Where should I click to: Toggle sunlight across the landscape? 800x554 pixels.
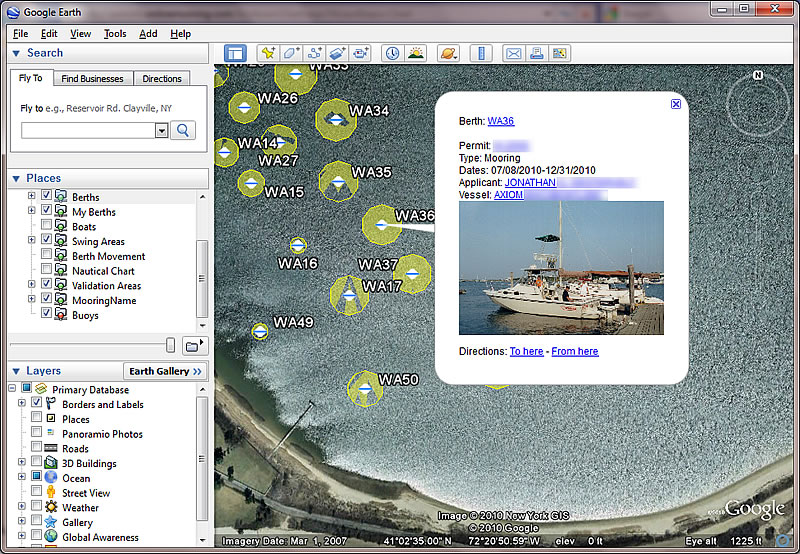point(415,53)
